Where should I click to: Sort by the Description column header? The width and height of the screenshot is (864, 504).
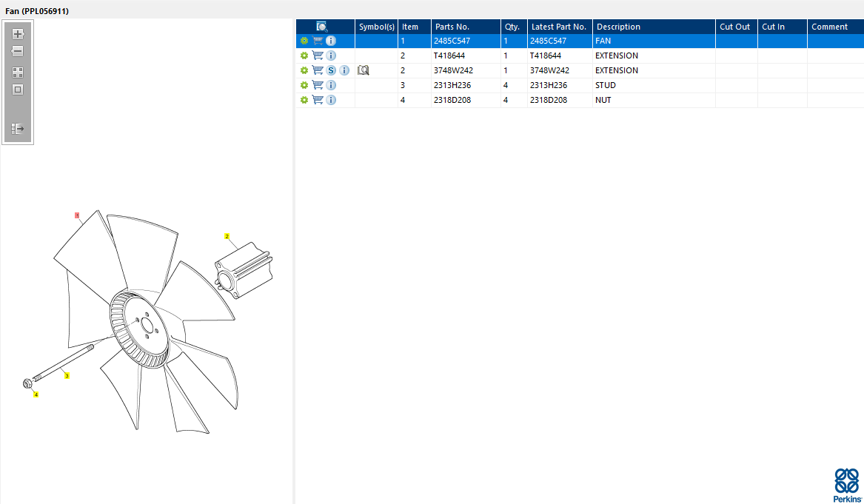[654, 27]
